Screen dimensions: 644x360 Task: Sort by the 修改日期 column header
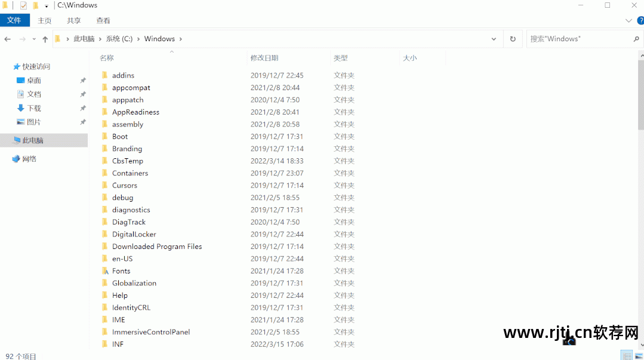[x=264, y=58]
